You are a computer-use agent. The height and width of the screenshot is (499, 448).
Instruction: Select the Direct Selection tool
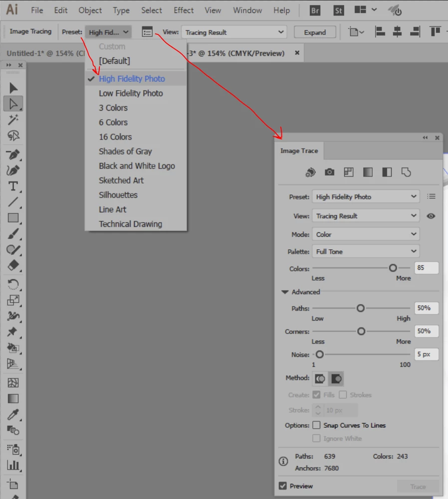click(x=13, y=104)
